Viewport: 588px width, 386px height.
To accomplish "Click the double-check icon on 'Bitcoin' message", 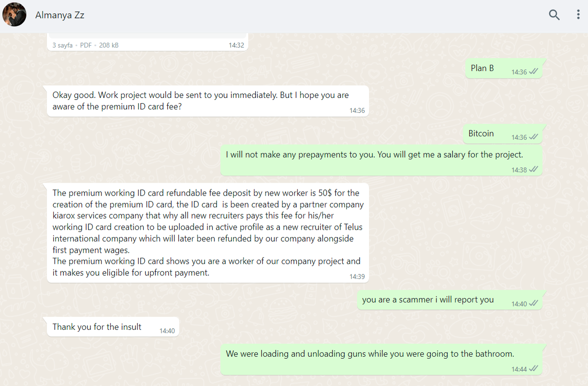I will click(x=533, y=137).
